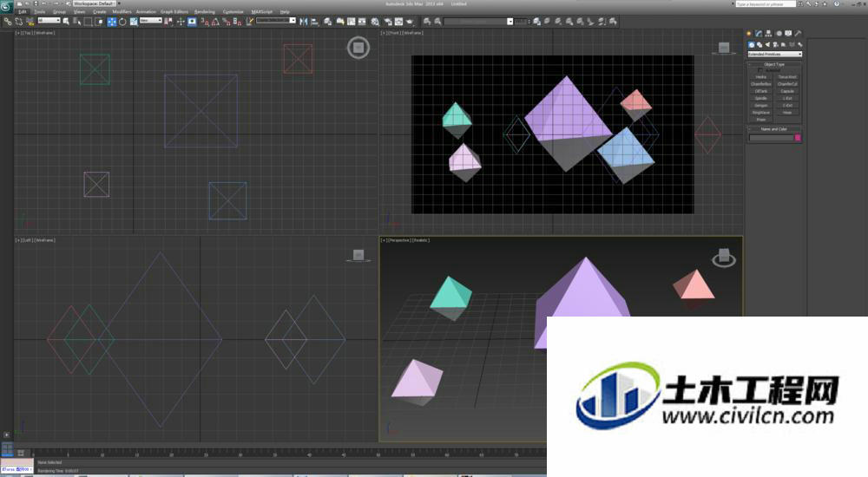The width and height of the screenshot is (868, 477).
Task: Open the Rendering menu
Action: tap(204, 11)
